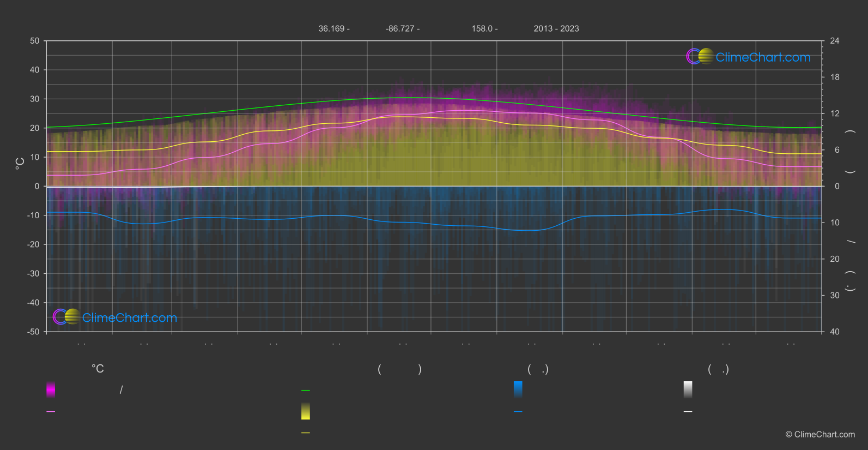Click the latitude value 36.169 in header
This screenshot has height=450, width=868.
331,28
